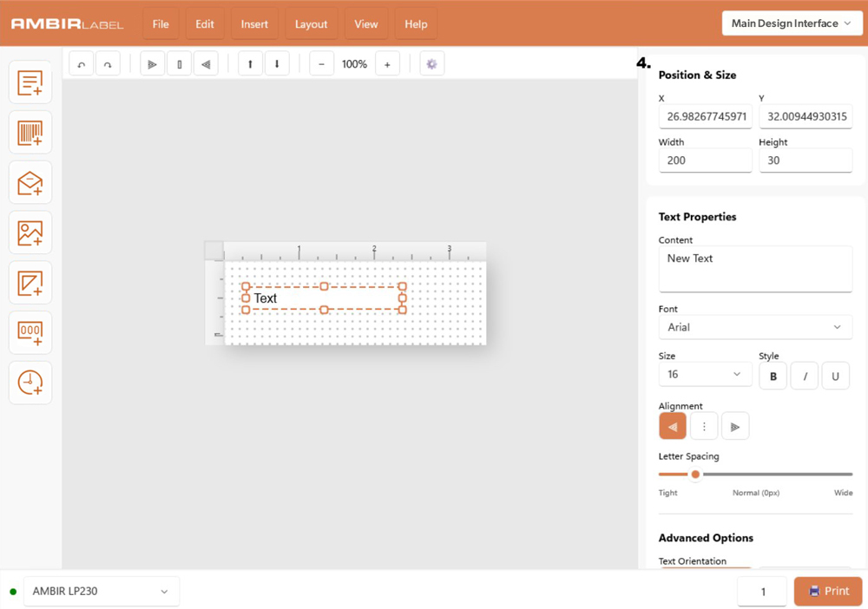This screenshot has height=609, width=868.
Task: Click the Y position field
Action: click(x=806, y=117)
